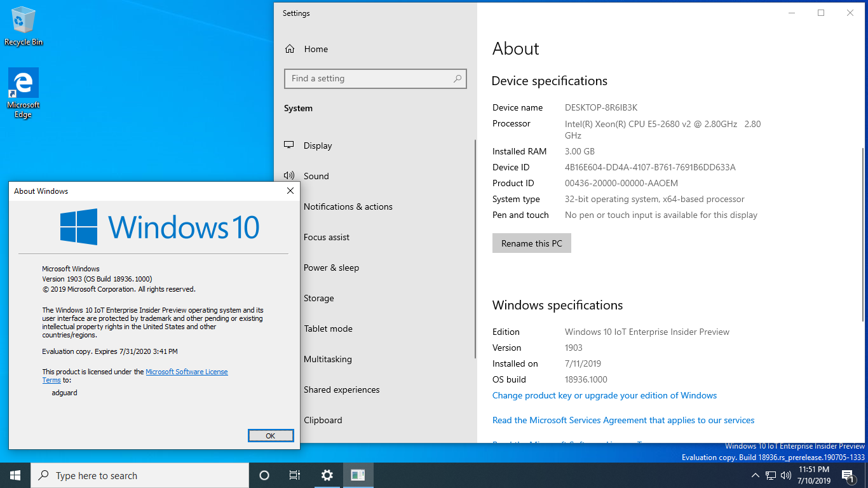Viewport: 868px width, 488px height.
Task: Click the edition text Windows 10 IoT Enterprise Insider Preview
Action: coord(647,332)
